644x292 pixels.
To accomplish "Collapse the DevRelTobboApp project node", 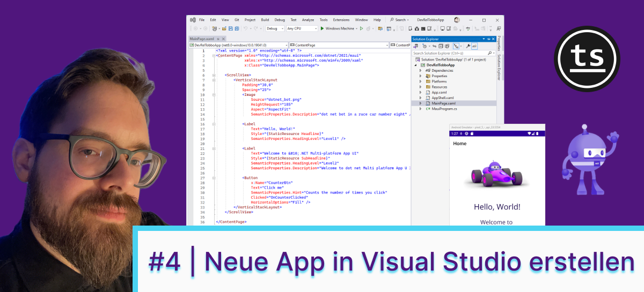I will (x=415, y=65).
